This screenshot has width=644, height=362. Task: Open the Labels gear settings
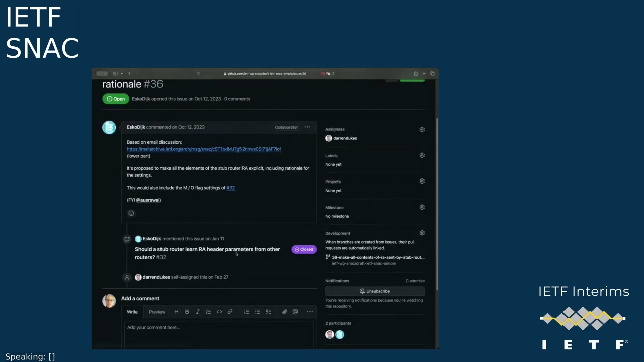pyautogui.click(x=422, y=155)
